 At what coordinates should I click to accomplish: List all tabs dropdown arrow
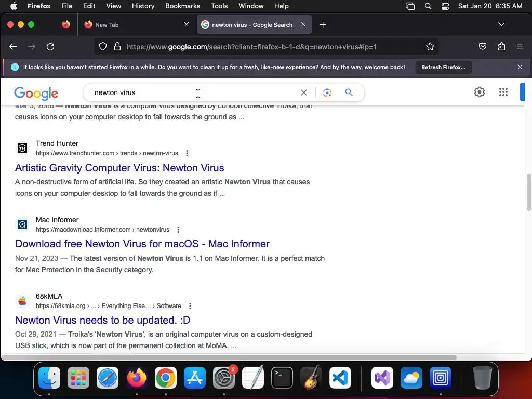pyautogui.click(x=501, y=24)
